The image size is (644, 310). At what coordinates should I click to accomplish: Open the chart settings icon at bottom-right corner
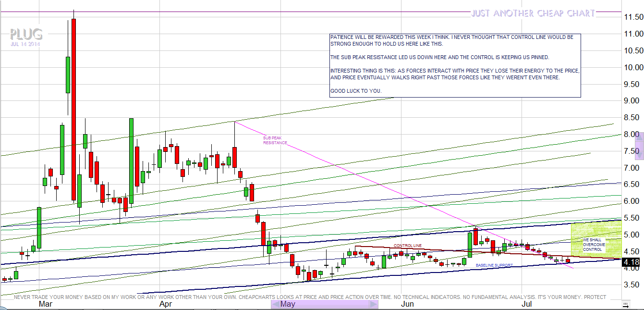tap(625, 305)
